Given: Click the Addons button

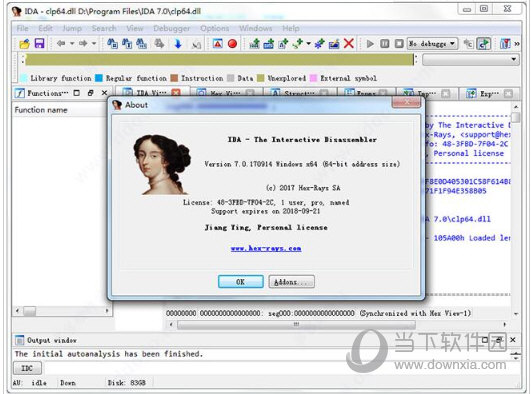Looking at the screenshot, I should click(x=291, y=282).
